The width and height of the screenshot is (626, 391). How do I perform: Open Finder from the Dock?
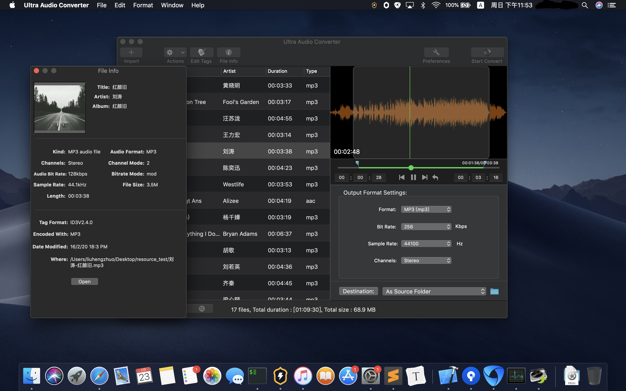(x=32, y=376)
